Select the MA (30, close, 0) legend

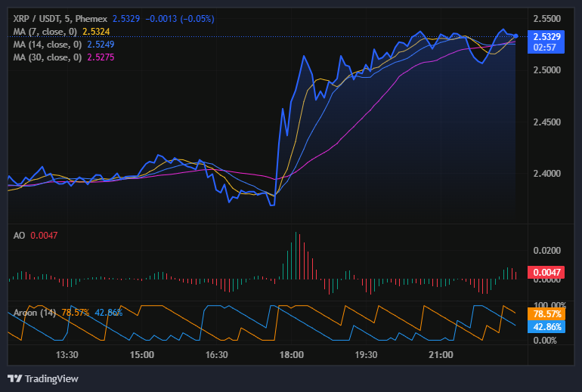pyautogui.click(x=47, y=57)
